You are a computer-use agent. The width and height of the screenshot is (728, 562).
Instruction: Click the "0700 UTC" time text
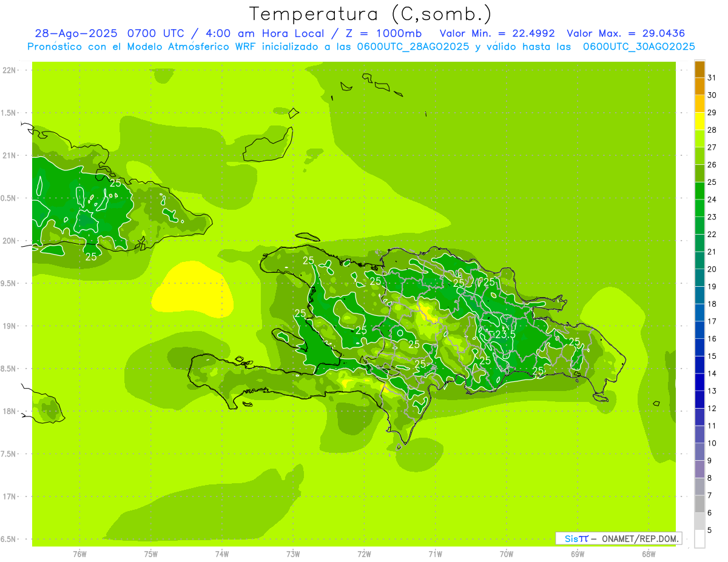pos(158,33)
